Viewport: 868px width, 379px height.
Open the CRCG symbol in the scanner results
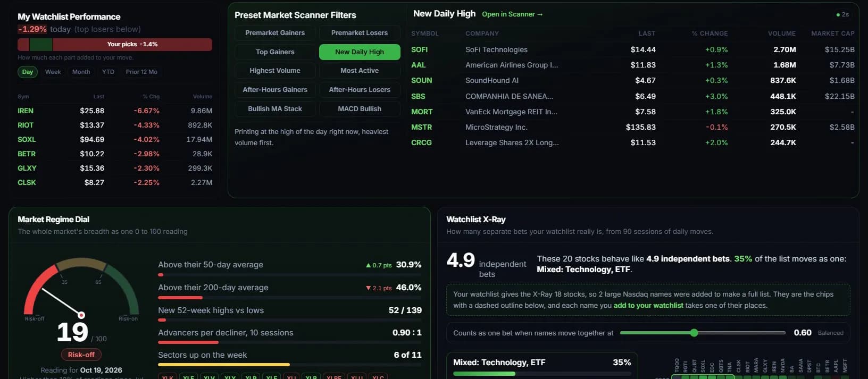tap(421, 142)
